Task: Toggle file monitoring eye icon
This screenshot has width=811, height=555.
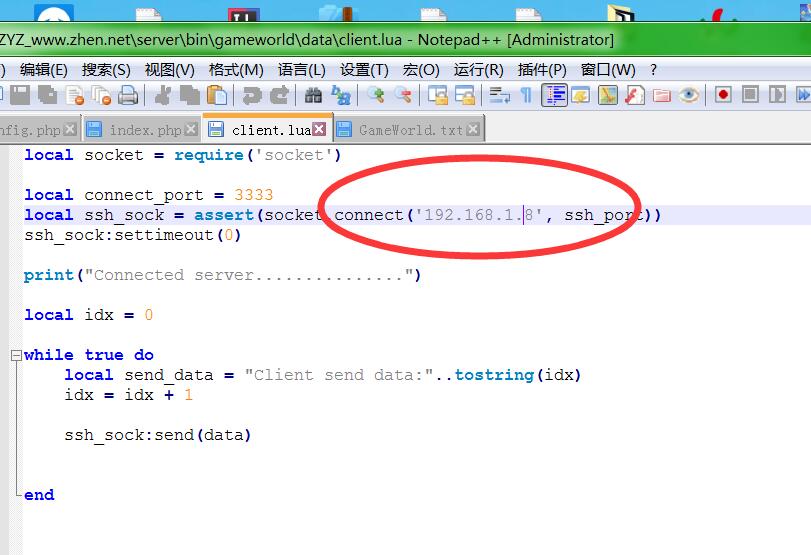Action: pos(689,95)
